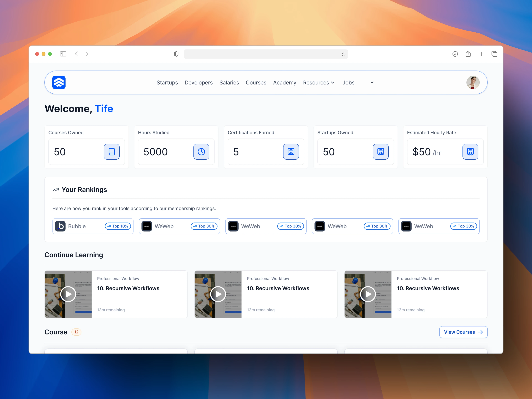Click the certificate icon in Estimated Hourly Rate
Viewport: 532px width, 399px height.
tap(470, 152)
